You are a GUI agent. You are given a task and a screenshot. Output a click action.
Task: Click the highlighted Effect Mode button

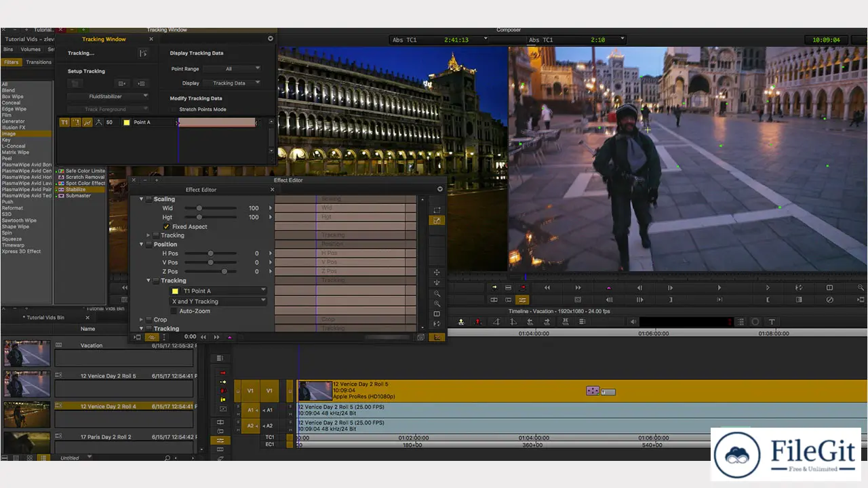coord(522,300)
